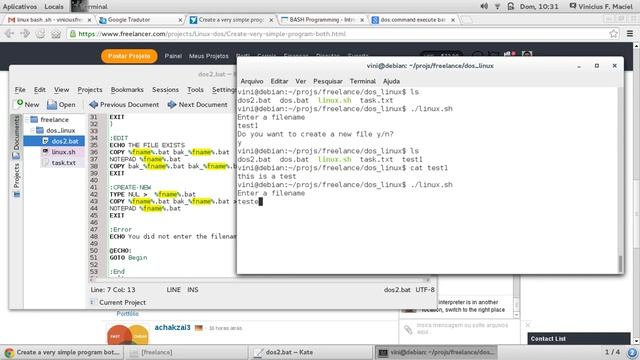Open Kate's Projects menu
Screen dimensions: 640x360
[x=90, y=89]
